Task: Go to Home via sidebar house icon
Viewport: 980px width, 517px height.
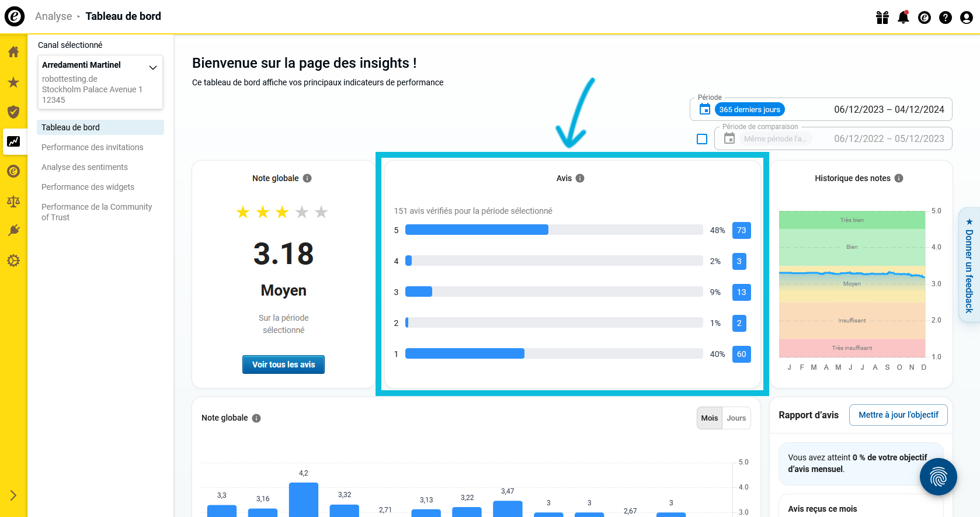Action: [x=13, y=52]
